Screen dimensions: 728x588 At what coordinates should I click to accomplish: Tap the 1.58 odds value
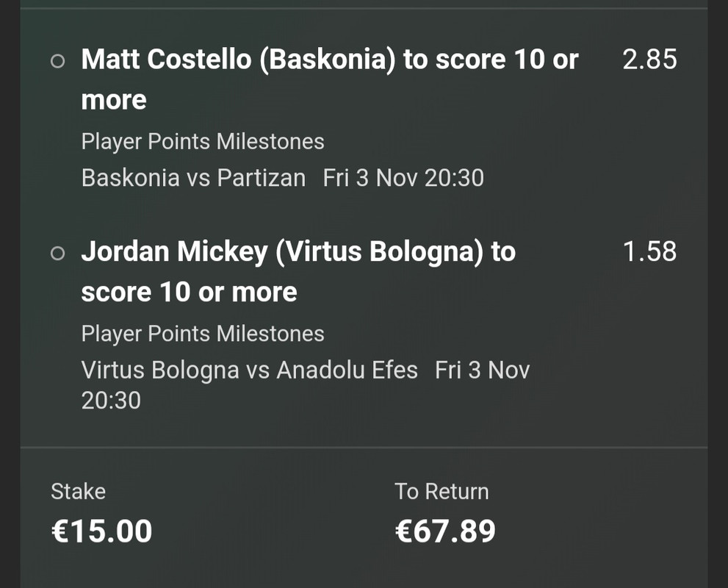pos(649,252)
